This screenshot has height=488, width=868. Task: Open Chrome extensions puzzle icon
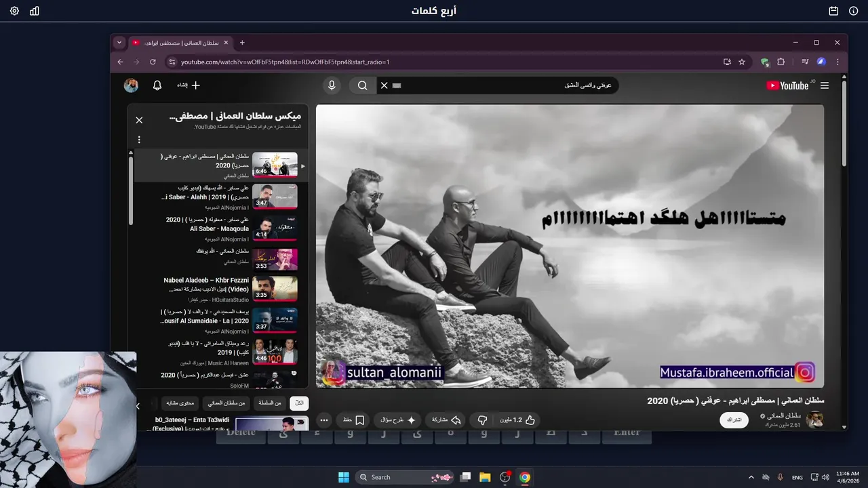781,62
